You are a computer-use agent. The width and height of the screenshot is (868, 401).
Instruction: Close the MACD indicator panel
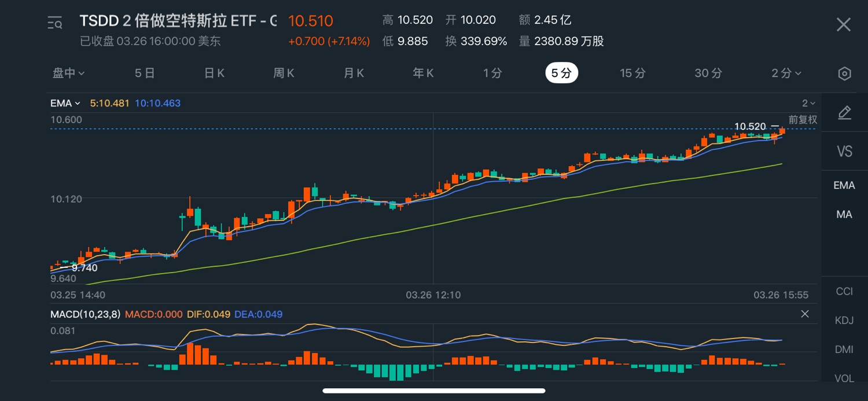[804, 314]
